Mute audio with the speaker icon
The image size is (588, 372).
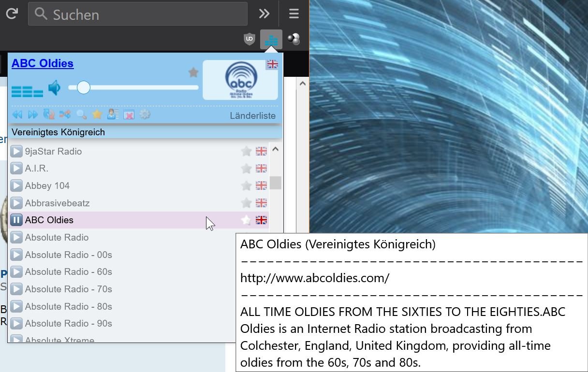click(55, 88)
